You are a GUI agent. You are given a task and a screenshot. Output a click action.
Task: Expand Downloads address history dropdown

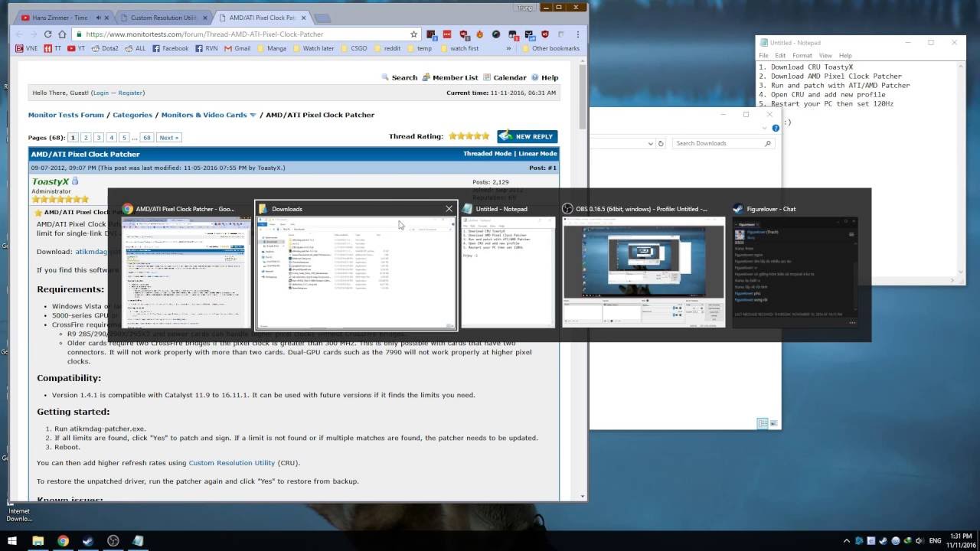coord(650,143)
